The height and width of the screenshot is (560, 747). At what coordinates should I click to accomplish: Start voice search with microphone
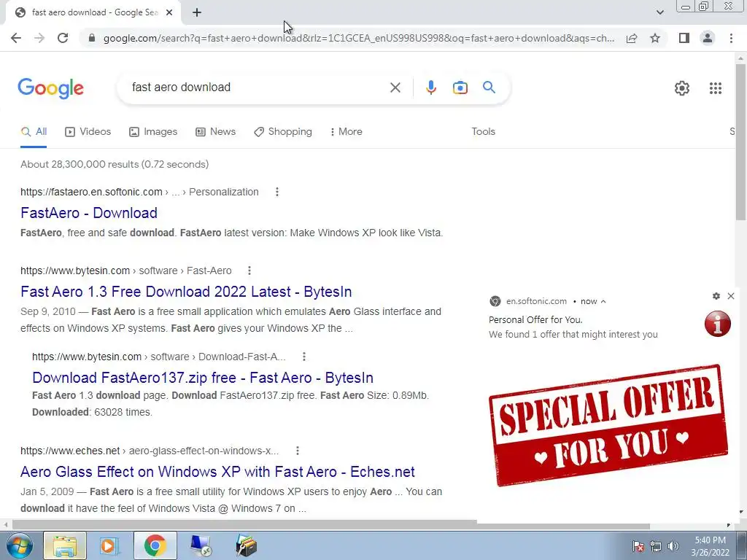tap(430, 87)
